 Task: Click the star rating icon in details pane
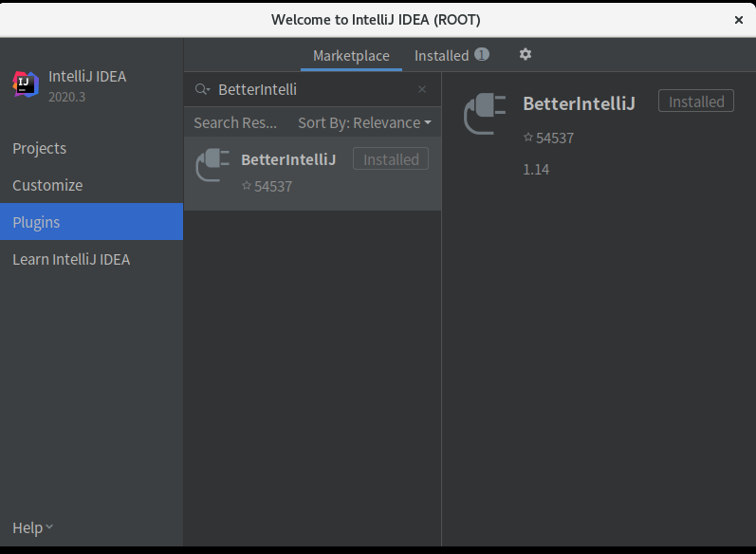(528, 138)
